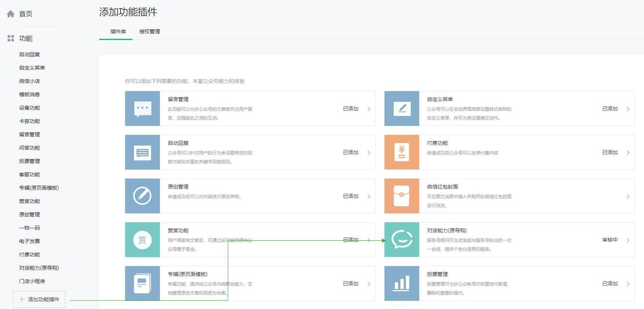
Task: Open the 微信红包封面 card chevron
Action: (628, 196)
